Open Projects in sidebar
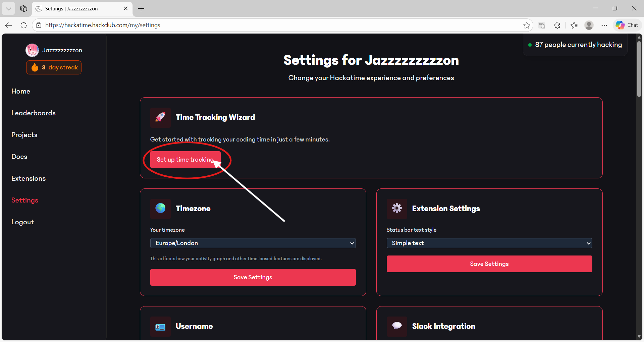 pyautogui.click(x=24, y=135)
